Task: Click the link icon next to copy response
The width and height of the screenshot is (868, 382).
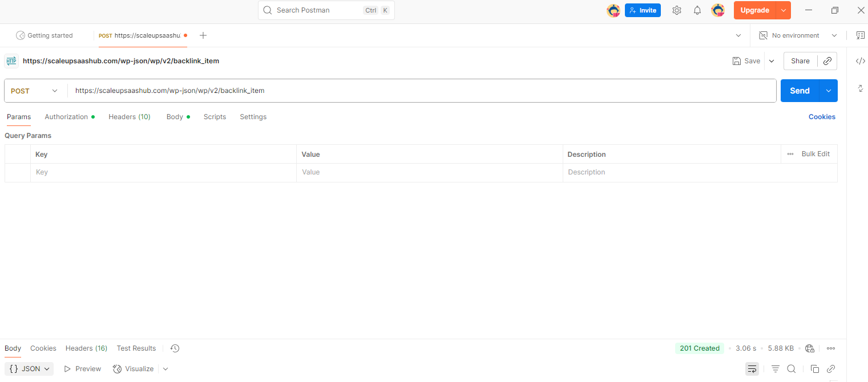Action: 830,369
